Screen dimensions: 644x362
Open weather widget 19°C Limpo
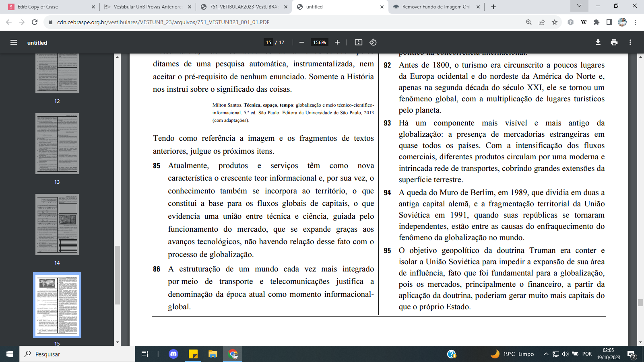coord(512,354)
